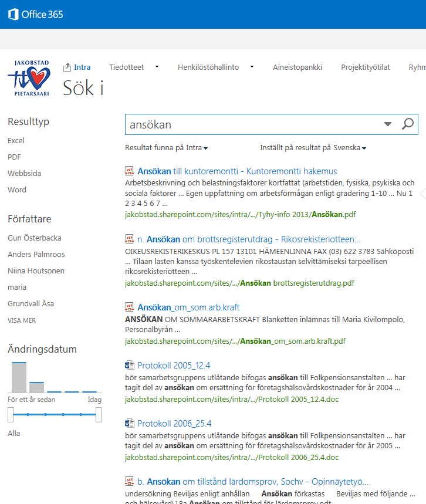Open the Intra navigation link
This screenshot has width=426, height=504.
click(82, 67)
